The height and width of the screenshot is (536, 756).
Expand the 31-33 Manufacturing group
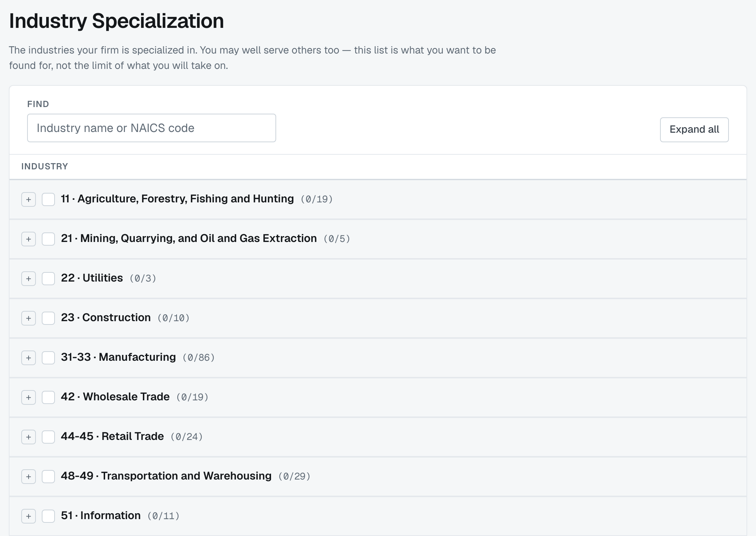click(29, 358)
